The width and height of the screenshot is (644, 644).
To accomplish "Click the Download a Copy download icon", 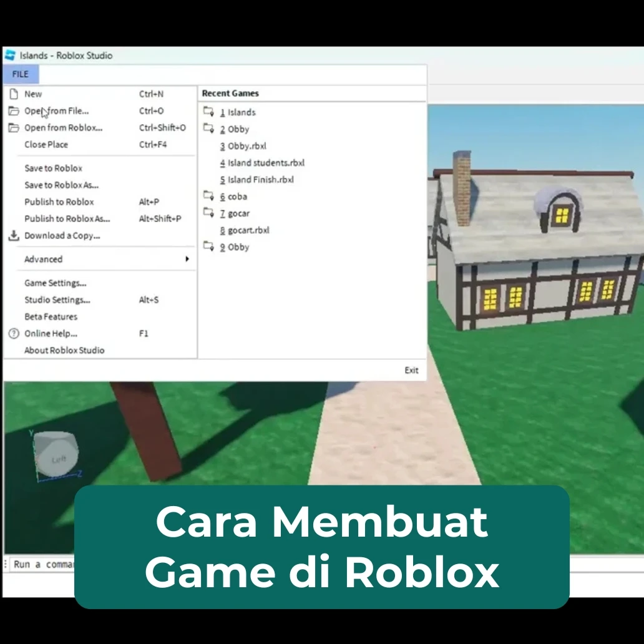I will (13, 235).
